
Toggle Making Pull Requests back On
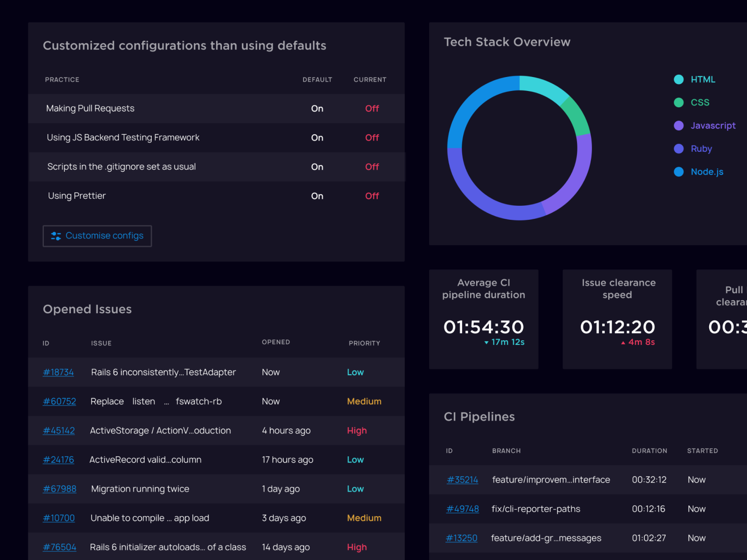[372, 108]
